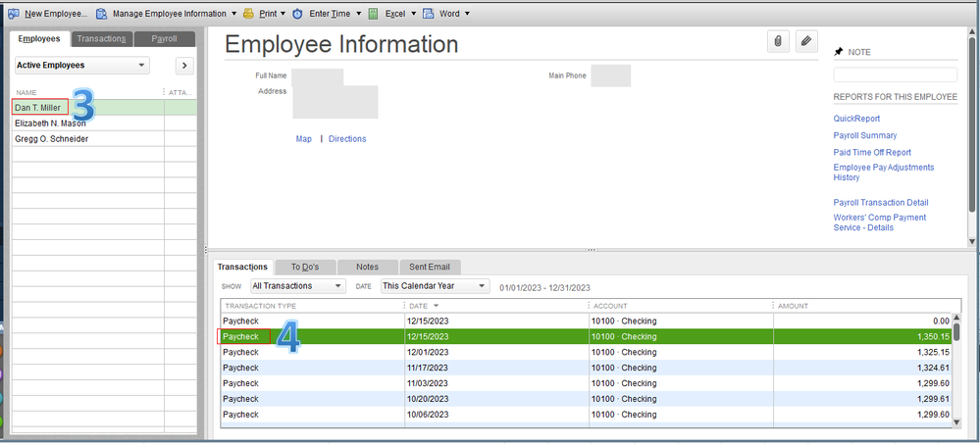
Task: Select the 12/01/2023 paycheck date cell
Action: tap(429, 352)
